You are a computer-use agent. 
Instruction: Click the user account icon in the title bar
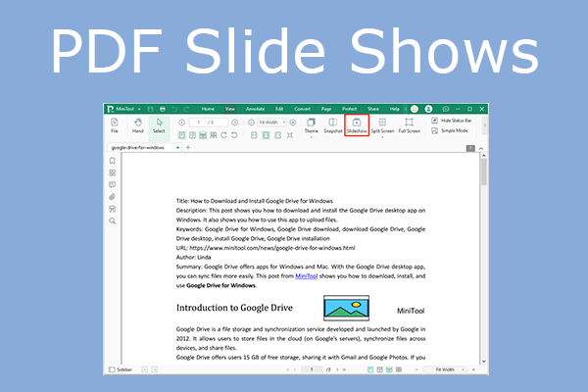click(x=428, y=109)
